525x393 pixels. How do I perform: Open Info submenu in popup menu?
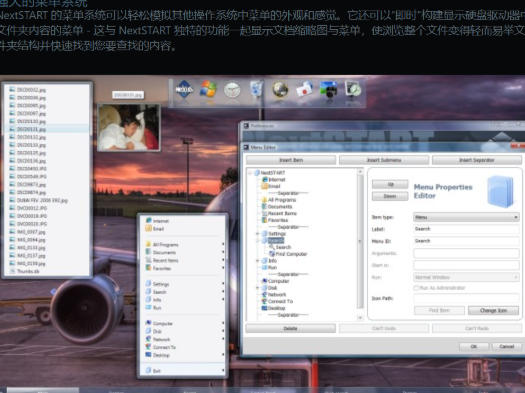(183, 300)
